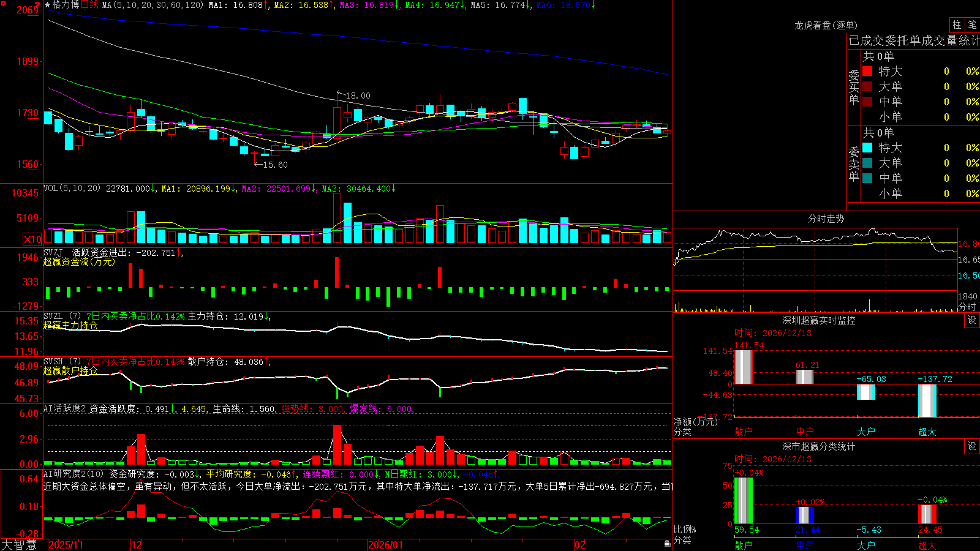Click the 龙虎看盘(逐单) panel title
The image size is (980, 551).
pos(826,25)
